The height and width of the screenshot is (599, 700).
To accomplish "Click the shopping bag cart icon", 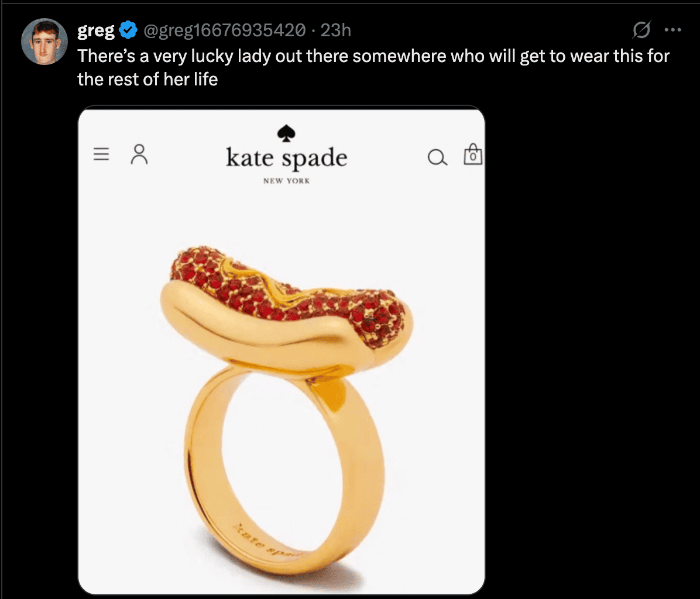I will (x=473, y=154).
